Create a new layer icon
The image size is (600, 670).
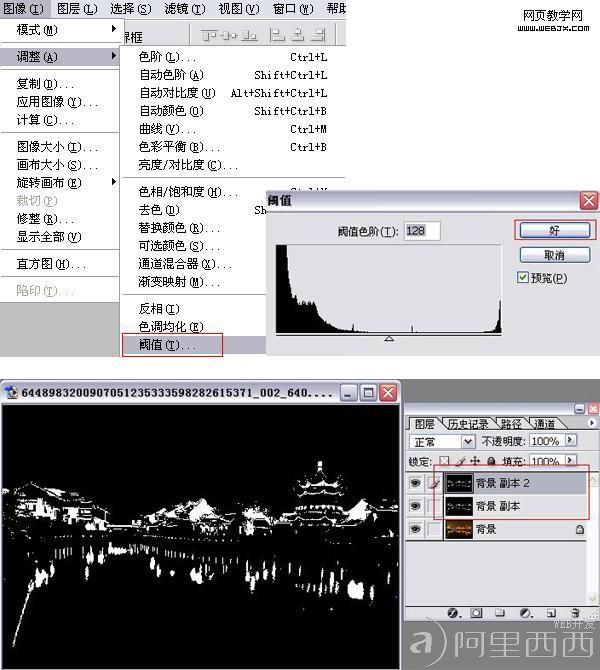click(x=551, y=613)
